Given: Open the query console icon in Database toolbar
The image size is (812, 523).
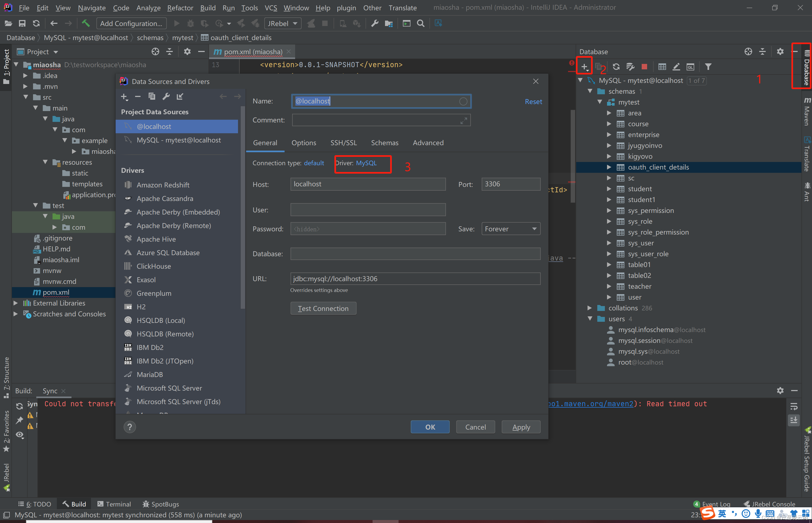Looking at the screenshot, I should coord(690,67).
